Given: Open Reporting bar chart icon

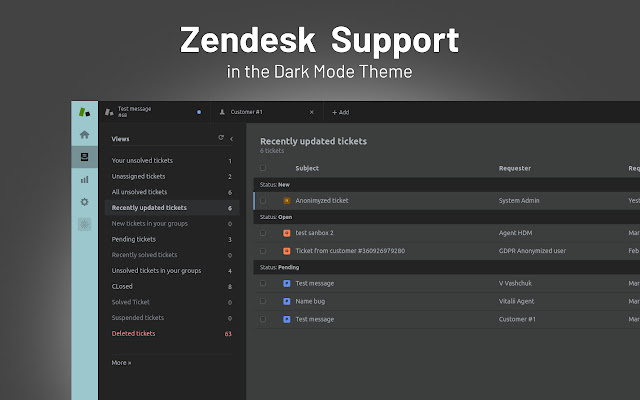Looking at the screenshot, I should [84, 179].
